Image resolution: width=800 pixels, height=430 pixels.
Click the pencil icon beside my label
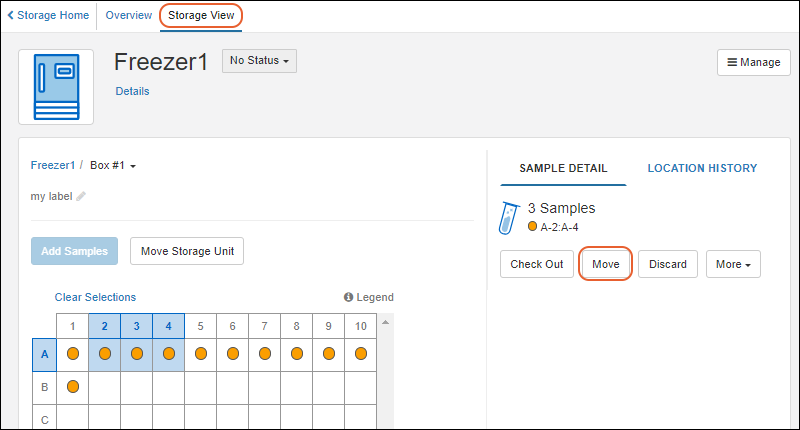81,196
